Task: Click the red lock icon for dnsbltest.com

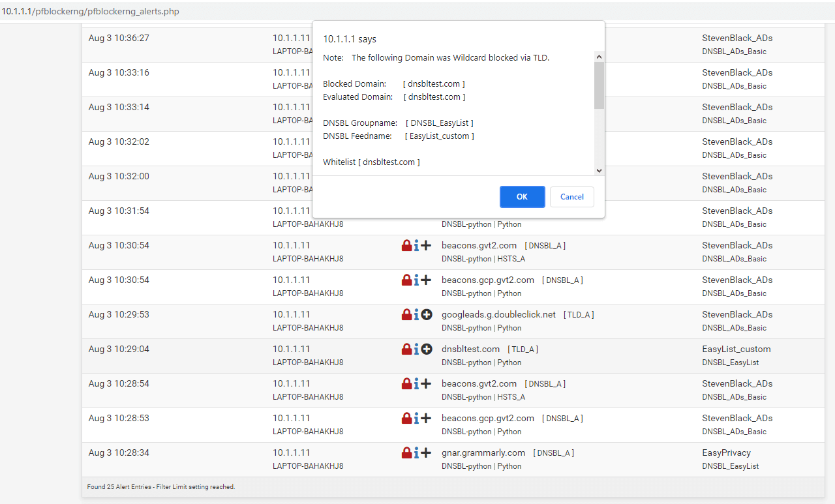Action: (x=406, y=349)
